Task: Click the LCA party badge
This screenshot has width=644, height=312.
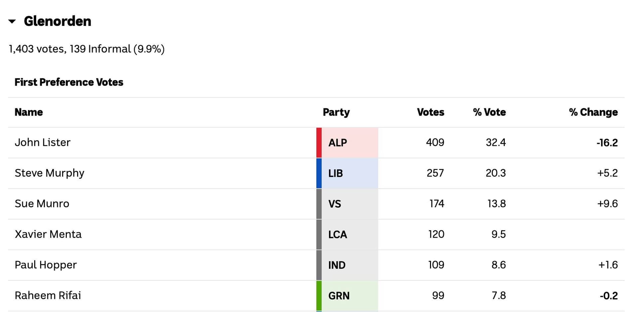Action: click(x=347, y=234)
